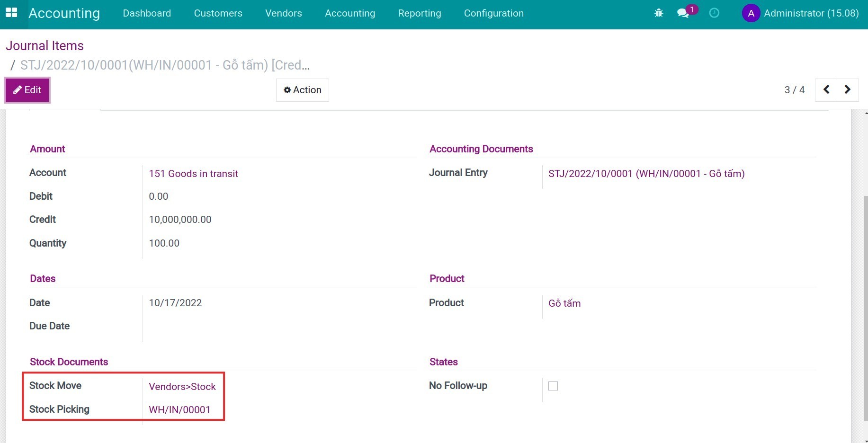The image size is (868, 443).
Task: Open the apps grid home menu icon
Action: pyautogui.click(x=11, y=13)
